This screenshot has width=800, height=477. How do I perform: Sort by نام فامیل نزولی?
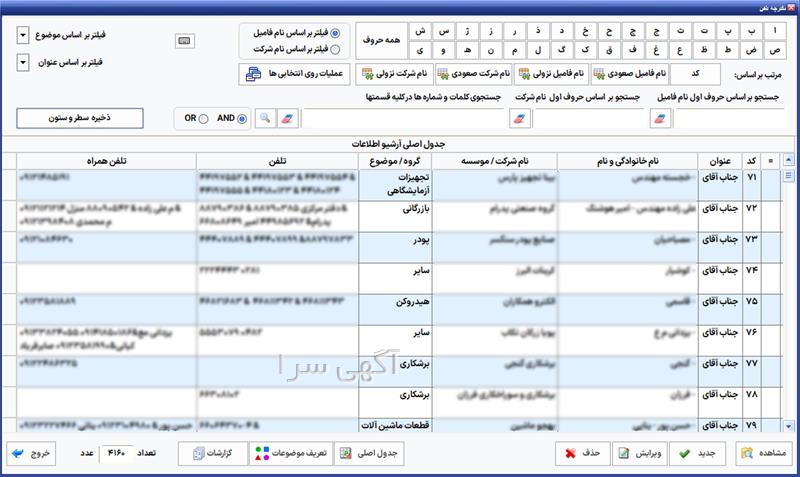tap(552, 74)
